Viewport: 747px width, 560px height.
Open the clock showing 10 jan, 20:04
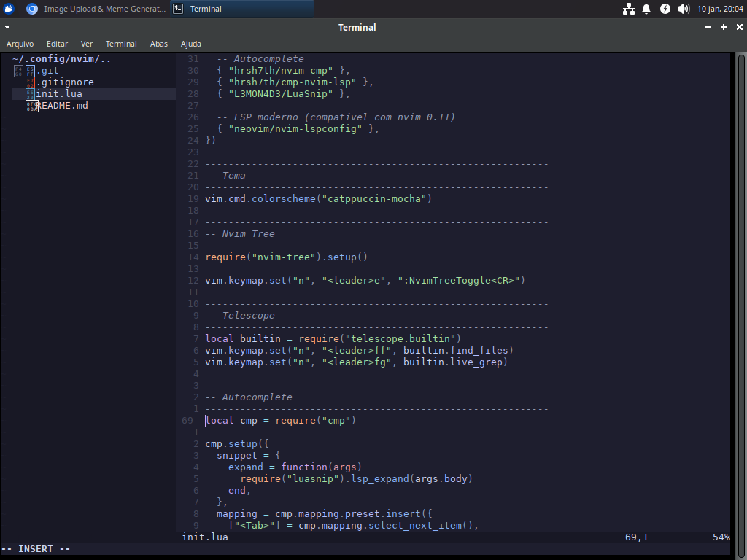(720, 9)
